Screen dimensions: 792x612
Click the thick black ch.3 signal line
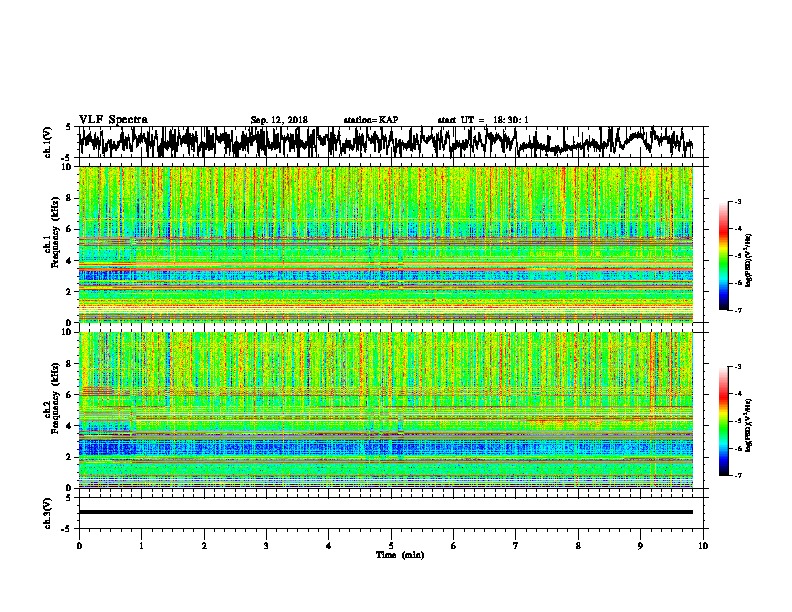point(385,512)
